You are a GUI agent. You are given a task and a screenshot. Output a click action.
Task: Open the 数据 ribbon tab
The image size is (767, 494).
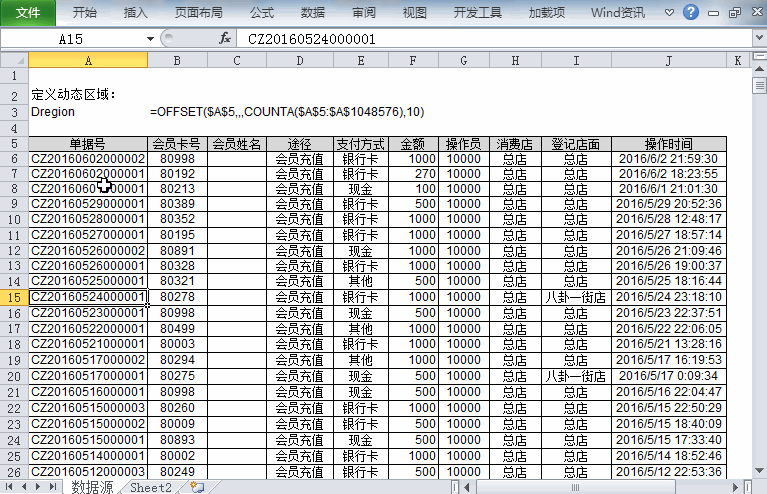(313, 12)
